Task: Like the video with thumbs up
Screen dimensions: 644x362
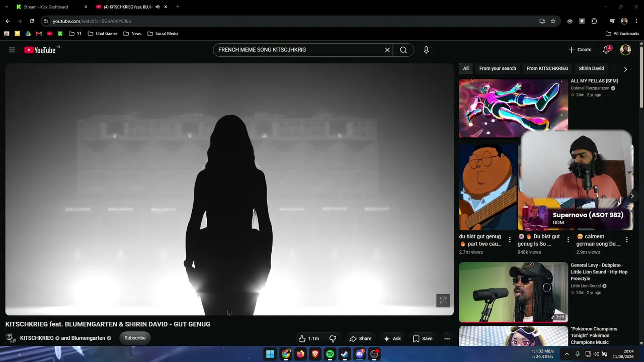Action: [x=308, y=339]
